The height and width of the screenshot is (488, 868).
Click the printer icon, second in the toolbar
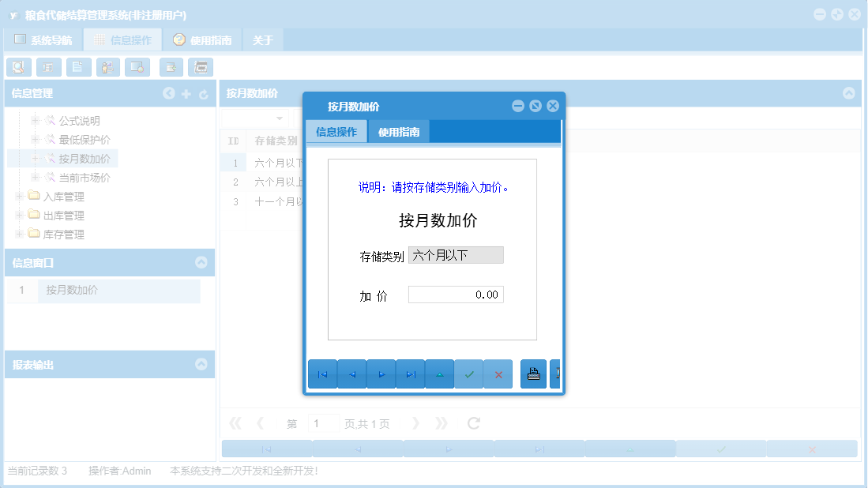(x=48, y=67)
